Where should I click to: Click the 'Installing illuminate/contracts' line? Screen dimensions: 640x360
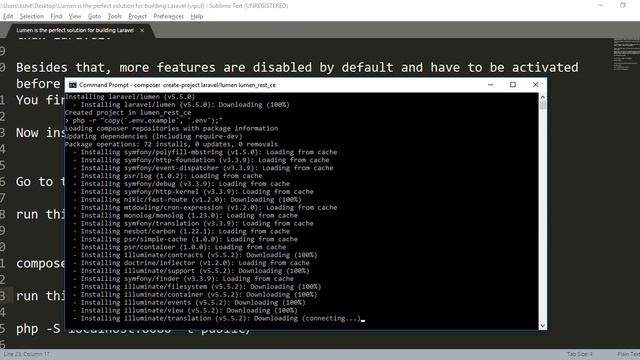pos(196,255)
